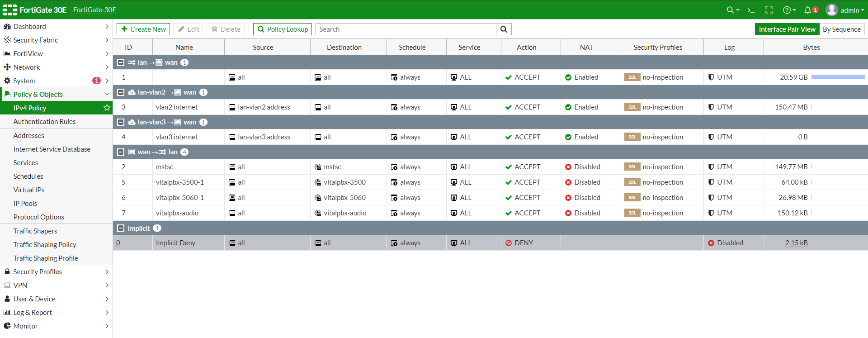Viewport: 868px width, 338px height.
Task: Click the Network cross-arrows icon
Action: click(7, 67)
